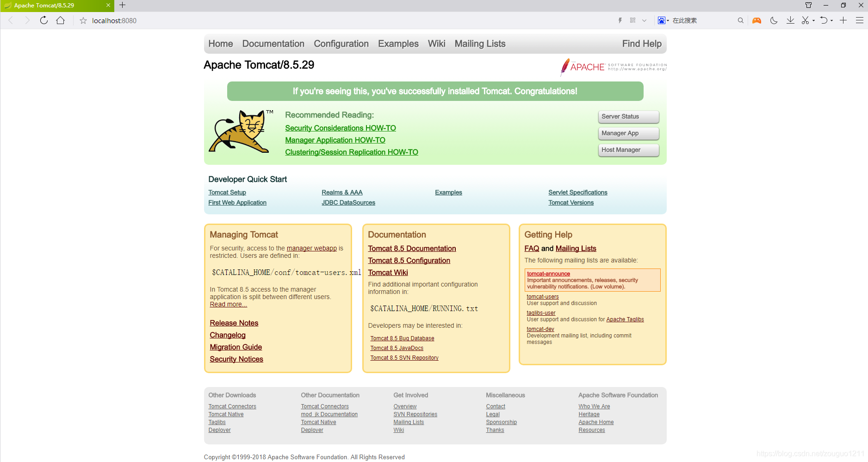Viewport: 868px width, 462px height.
Task: Open the Realms & AAA link
Action: 342,193
